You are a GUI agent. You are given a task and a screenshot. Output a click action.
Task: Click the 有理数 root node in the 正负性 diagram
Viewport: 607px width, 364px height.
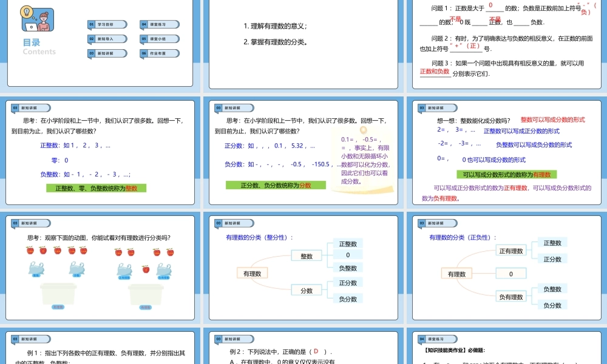(457, 274)
